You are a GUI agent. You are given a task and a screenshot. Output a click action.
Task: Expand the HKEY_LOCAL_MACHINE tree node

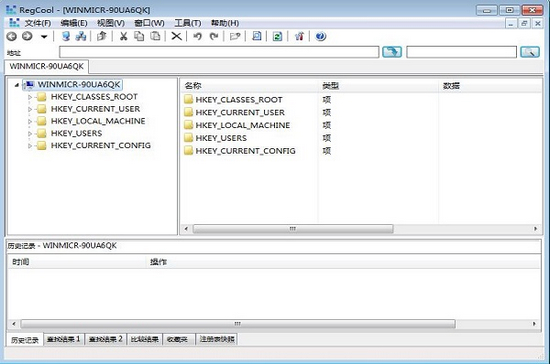pyautogui.click(x=30, y=122)
